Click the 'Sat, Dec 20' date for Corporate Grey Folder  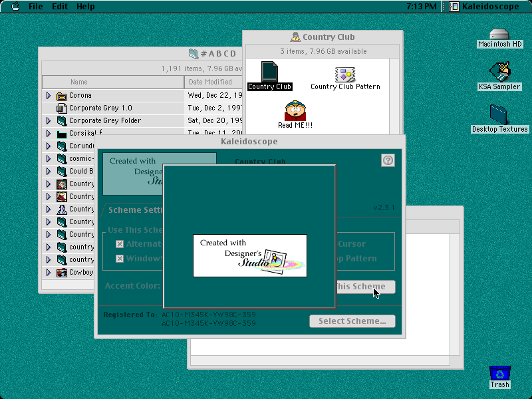[x=215, y=120]
